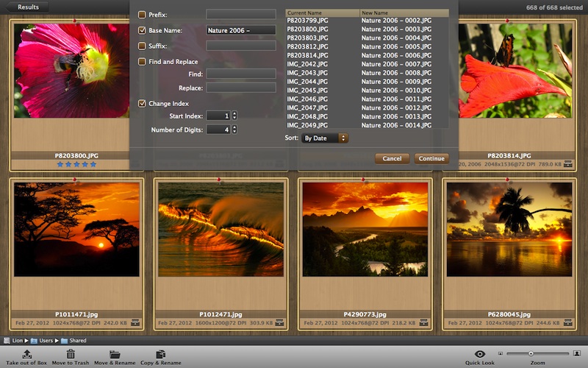
Task: Click the Current Name column header
Action: click(x=321, y=13)
